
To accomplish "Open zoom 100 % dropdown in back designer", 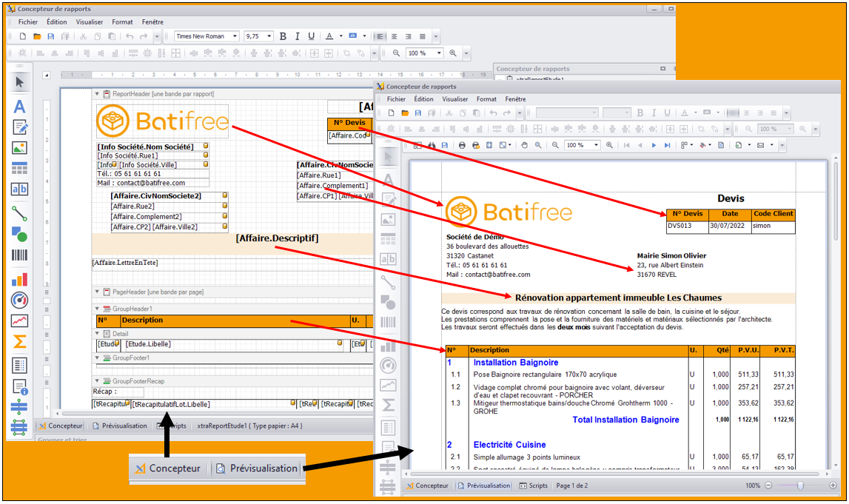I will click(x=439, y=53).
